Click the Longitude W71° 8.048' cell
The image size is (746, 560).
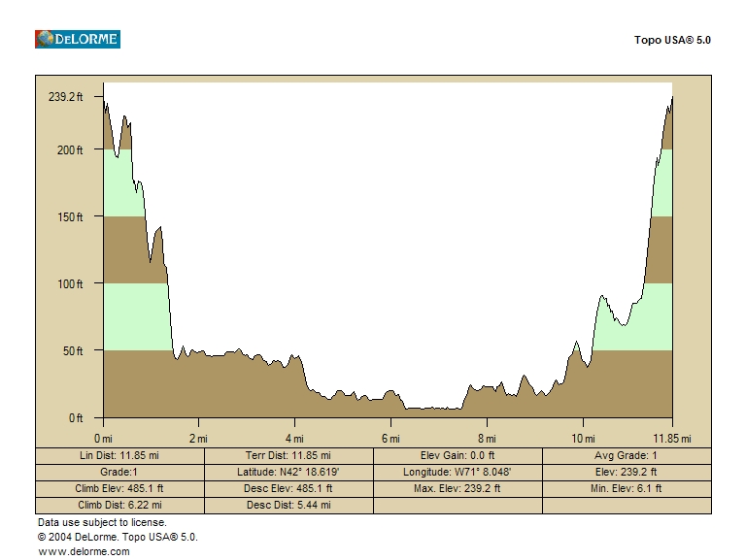point(458,472)
